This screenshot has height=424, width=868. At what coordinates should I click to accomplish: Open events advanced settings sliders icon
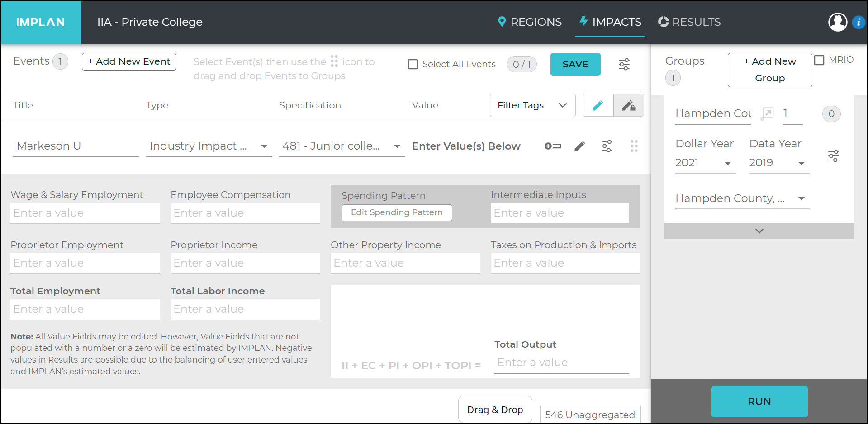pos(624,64)
